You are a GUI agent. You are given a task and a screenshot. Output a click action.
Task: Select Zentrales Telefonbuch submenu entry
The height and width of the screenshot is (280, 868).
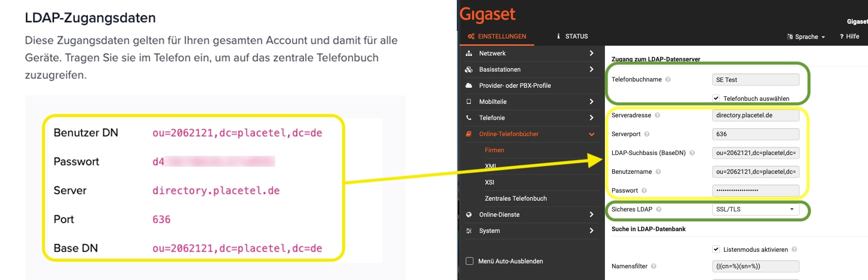point(516,198)
